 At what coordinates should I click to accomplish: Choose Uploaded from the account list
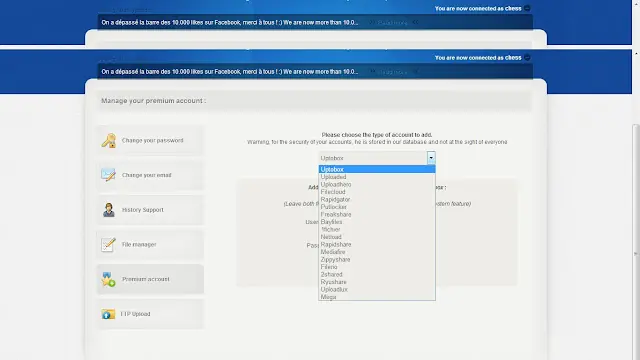pos(377,177)
